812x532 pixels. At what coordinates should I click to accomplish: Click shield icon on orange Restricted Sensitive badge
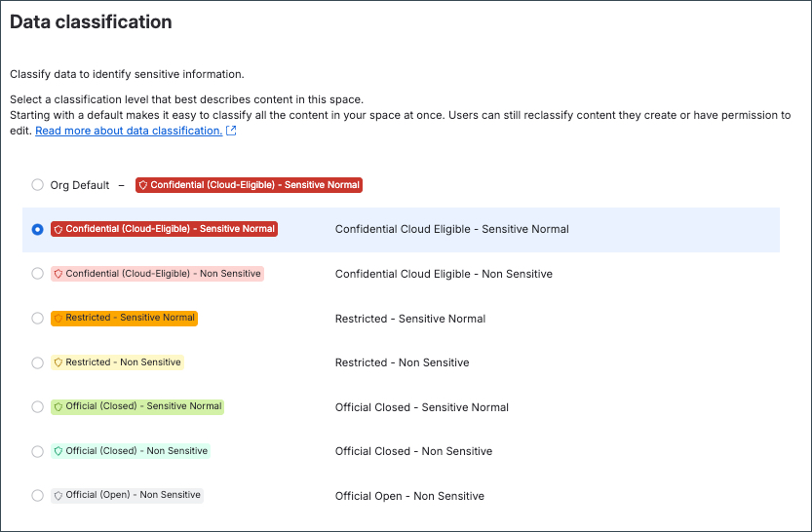click(x=58, y=318)
